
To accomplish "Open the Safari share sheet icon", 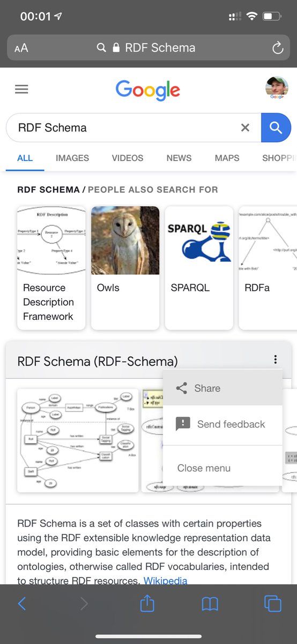I will pyautogui.click(x=147, y=603).
